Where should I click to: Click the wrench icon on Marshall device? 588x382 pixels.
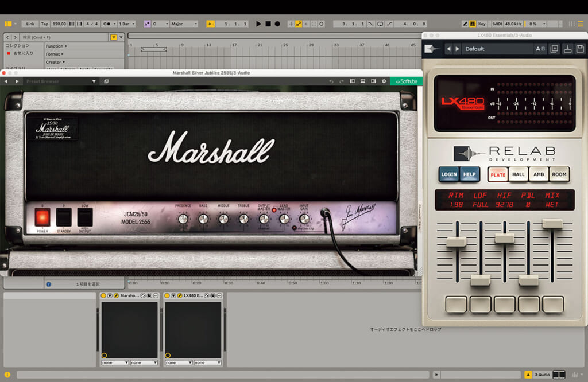(x=116, y=295)
